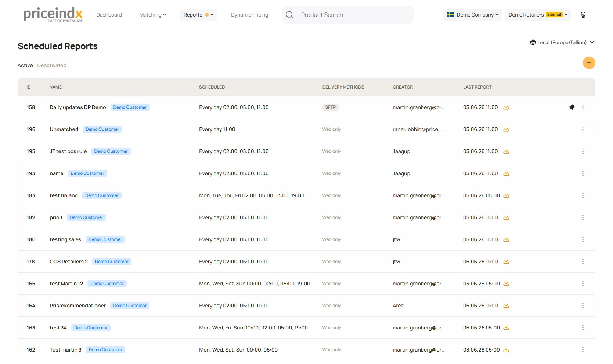This screenshot has height=364, width=613.
Task: Click the NAME column header
Action: click(x=55, y=87)
